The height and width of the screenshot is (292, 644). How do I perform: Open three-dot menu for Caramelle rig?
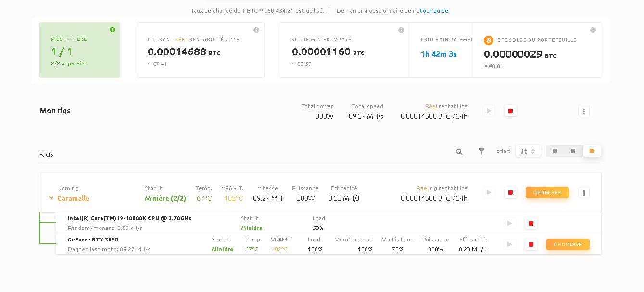584,192
